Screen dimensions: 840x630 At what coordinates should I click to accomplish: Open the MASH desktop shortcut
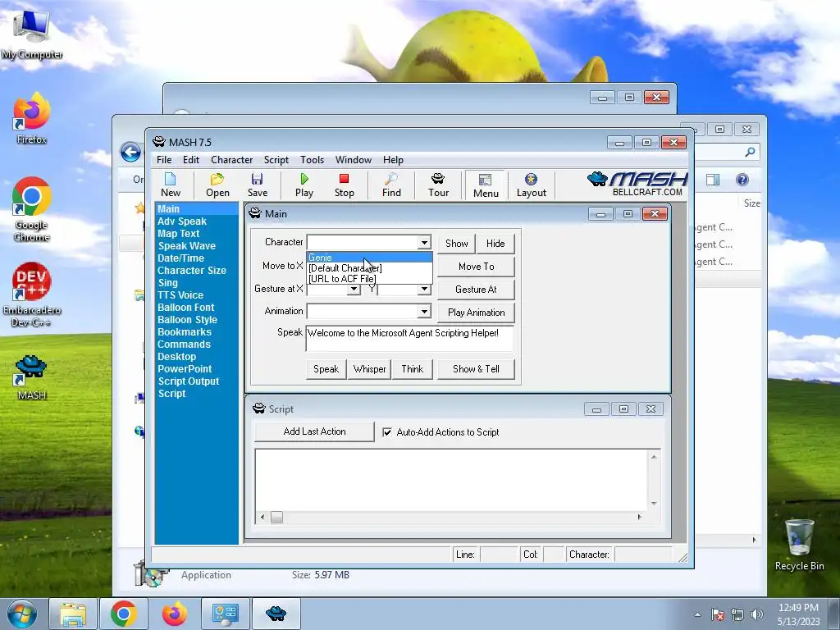32,377
